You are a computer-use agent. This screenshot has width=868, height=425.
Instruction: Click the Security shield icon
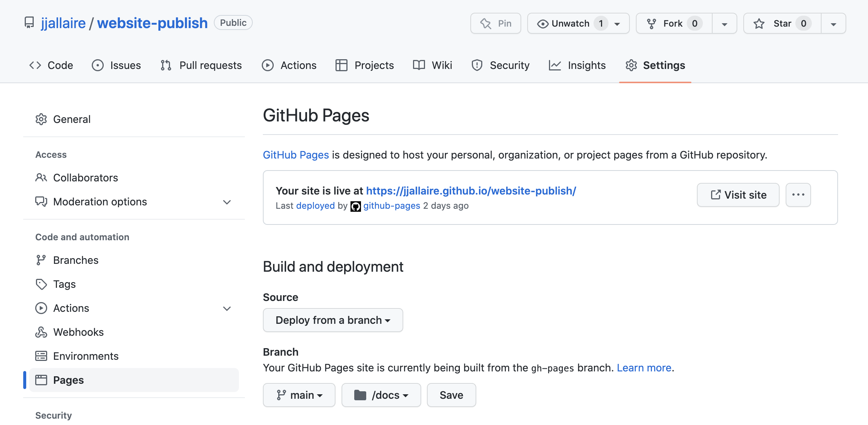(x=477, y=65)
